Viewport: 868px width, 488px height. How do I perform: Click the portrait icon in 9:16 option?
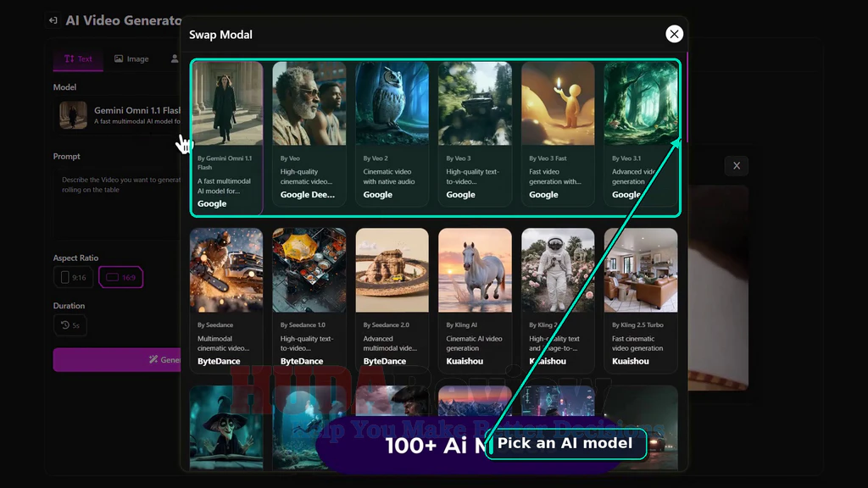click(64, 277)
